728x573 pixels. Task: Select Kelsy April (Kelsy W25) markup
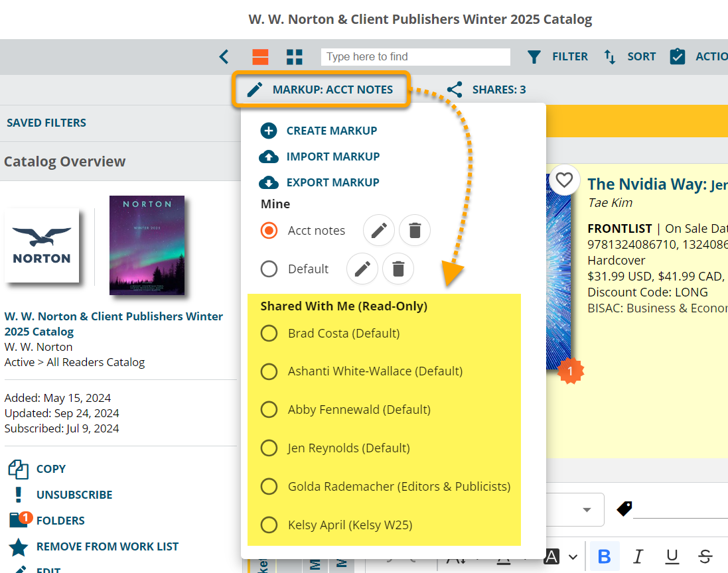pyautogui.click(x=269, y=525)
